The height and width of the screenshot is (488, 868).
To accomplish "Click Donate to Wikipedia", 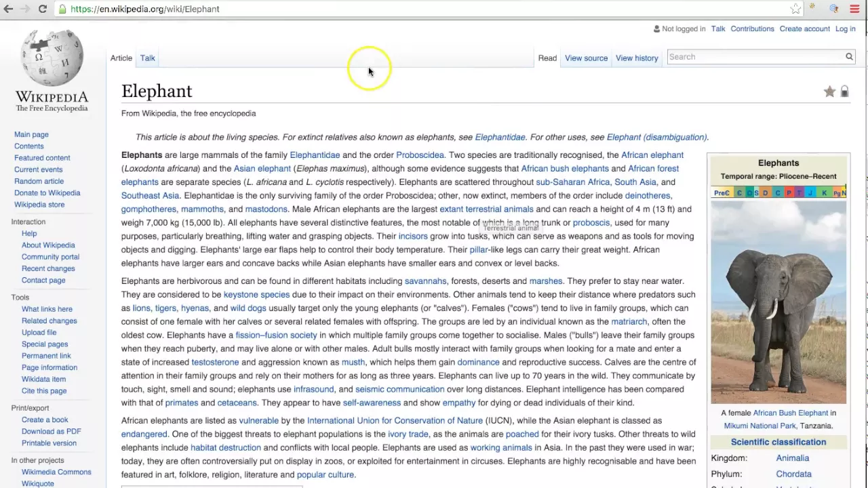I will (x=47, y=192).
